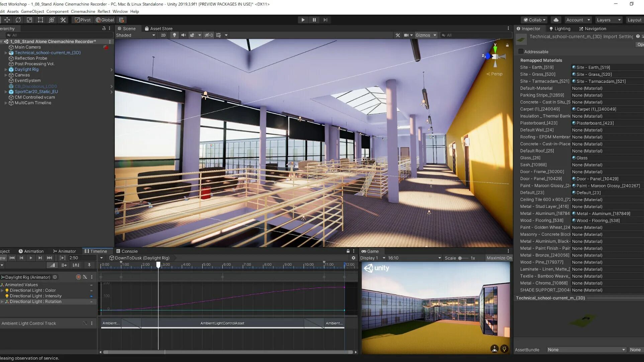Click the cloud services icon
Screen dimensions: 644x362
556,20
